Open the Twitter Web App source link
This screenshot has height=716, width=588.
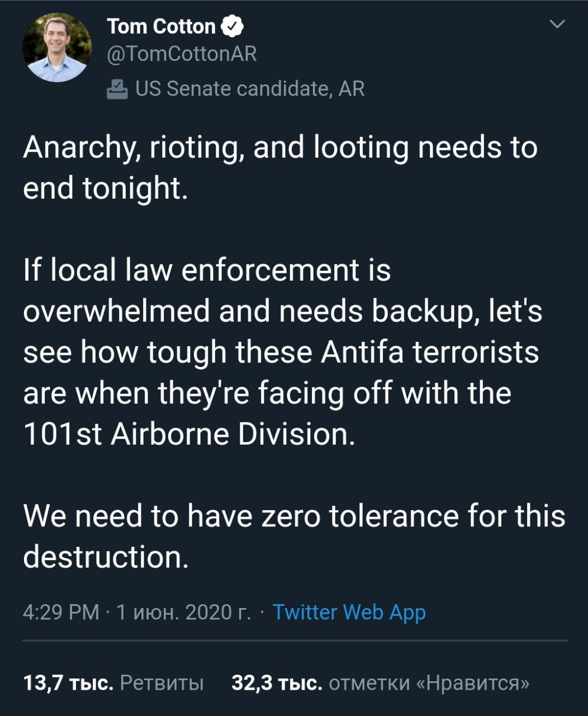pos(349,612)
